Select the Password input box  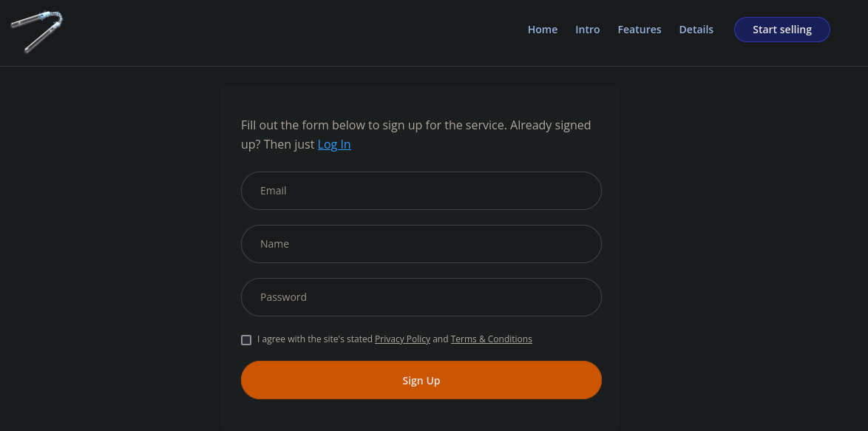pyautogui.click(x=421, y=297)
